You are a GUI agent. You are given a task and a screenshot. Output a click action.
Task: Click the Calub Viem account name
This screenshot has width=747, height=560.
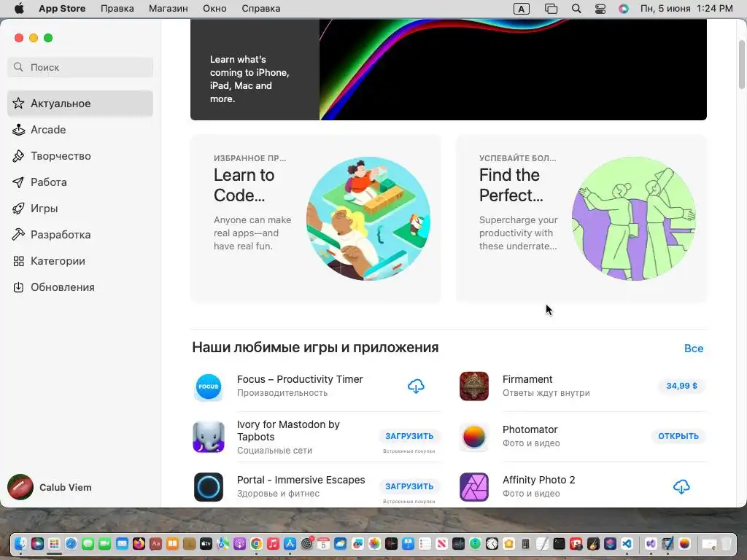[x=65, y=488]
